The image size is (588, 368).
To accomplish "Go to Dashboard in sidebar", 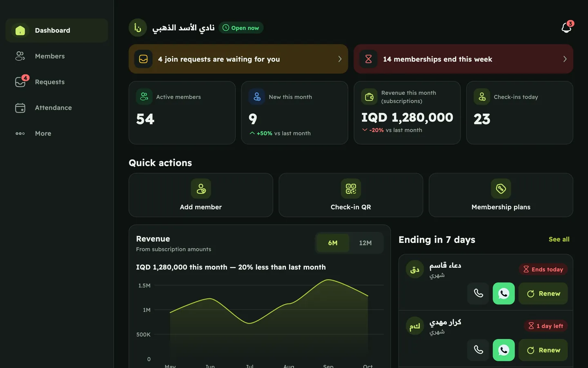I will pyautogui.click(x=57, y=30).
